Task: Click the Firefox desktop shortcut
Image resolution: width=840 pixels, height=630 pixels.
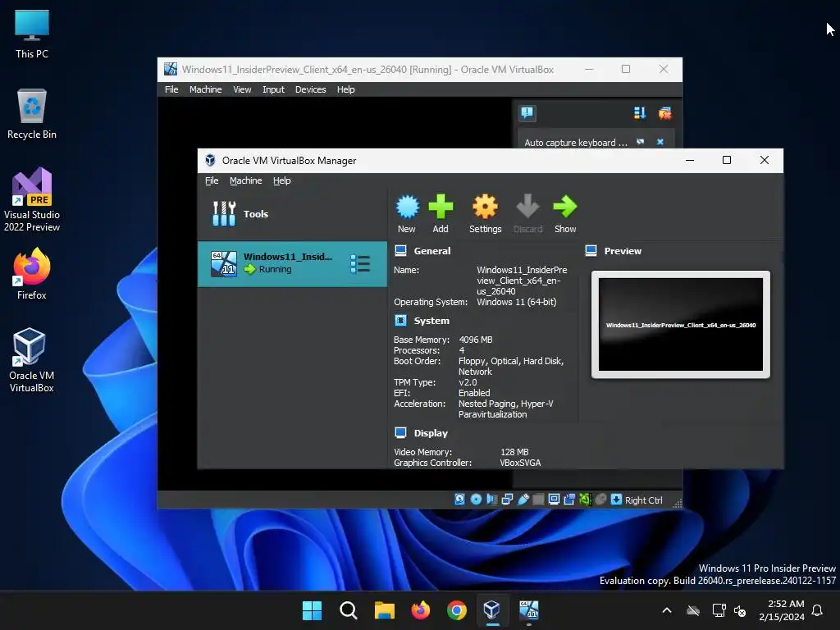Action: pos(32,274)
